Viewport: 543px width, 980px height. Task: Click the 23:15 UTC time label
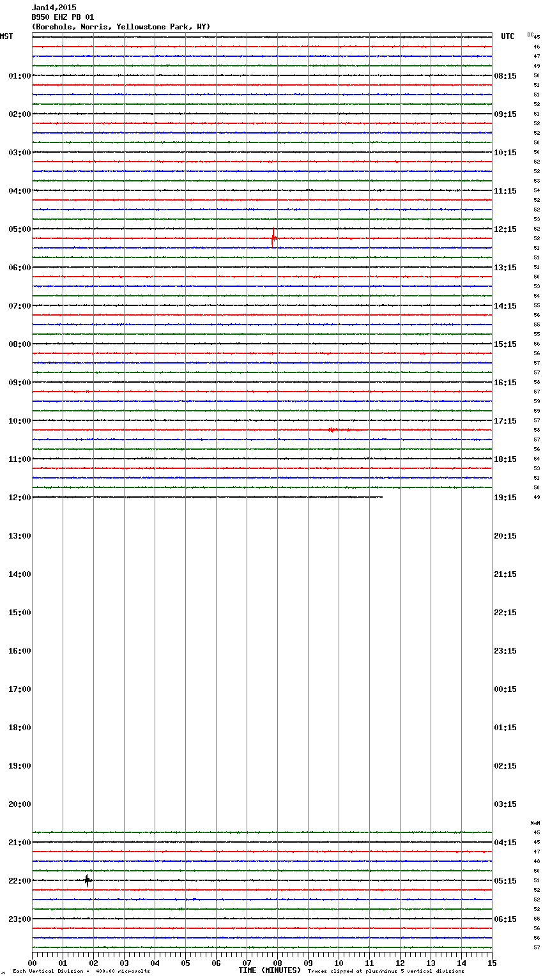coord(505,651)
